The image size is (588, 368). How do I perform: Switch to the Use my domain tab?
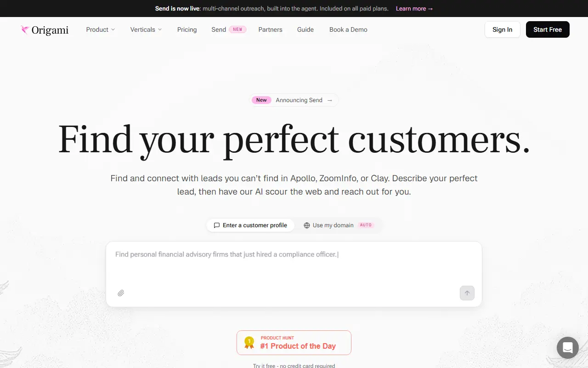[339, 225]
